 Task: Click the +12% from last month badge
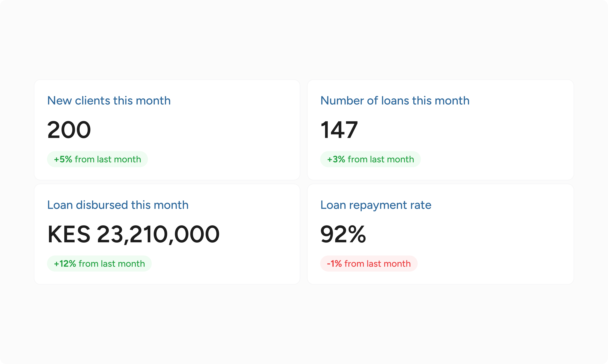click(99, 264)
